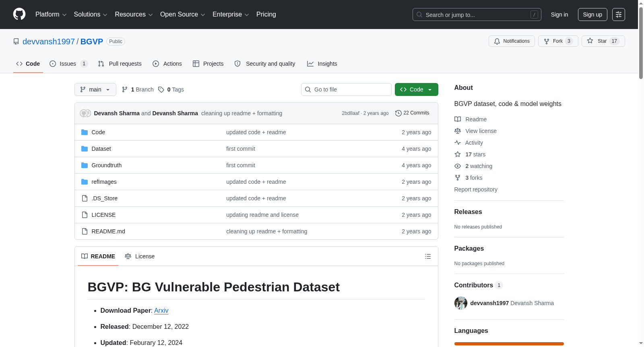Expand the Platform menu
The image size is (644, 347).
click(51, 15)
